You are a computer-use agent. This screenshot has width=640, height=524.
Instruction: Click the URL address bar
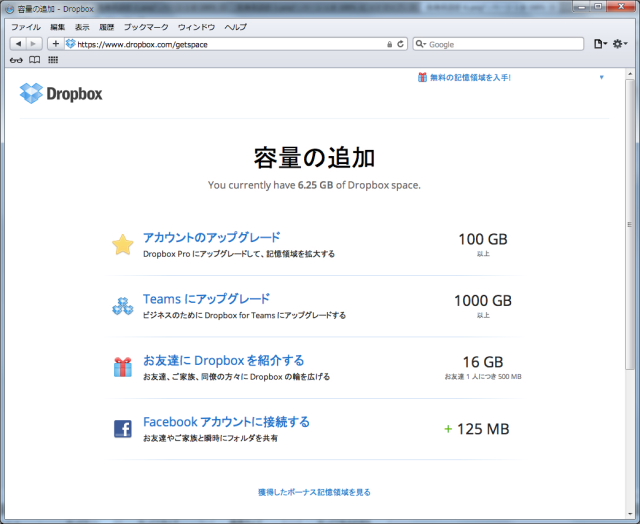click(230, 44)
